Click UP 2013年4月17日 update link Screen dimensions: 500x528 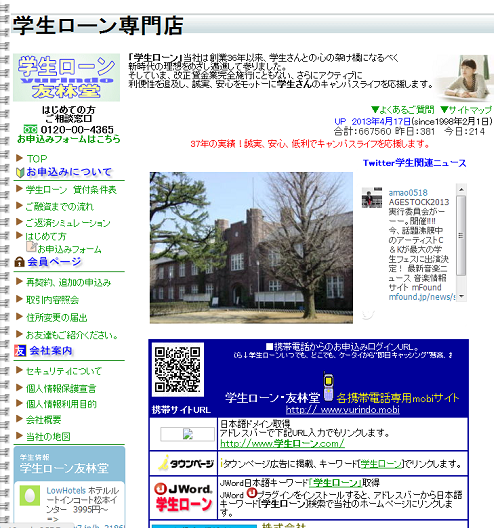pos(372,121)
